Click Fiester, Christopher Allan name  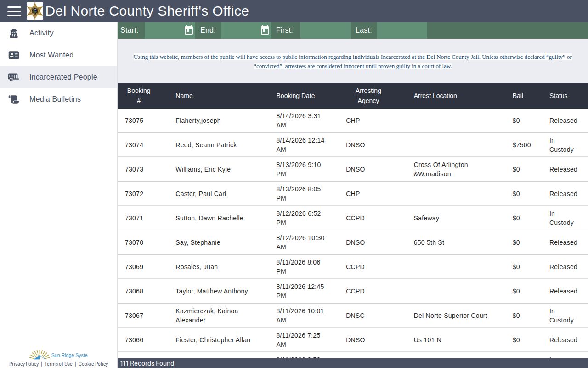coord(213,340)
